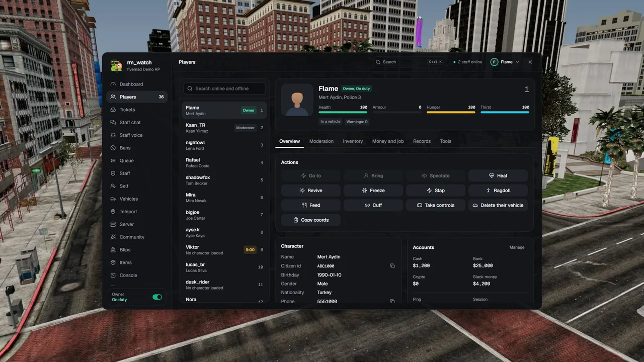Click Manage in Accounts panel

coord(517,247)
